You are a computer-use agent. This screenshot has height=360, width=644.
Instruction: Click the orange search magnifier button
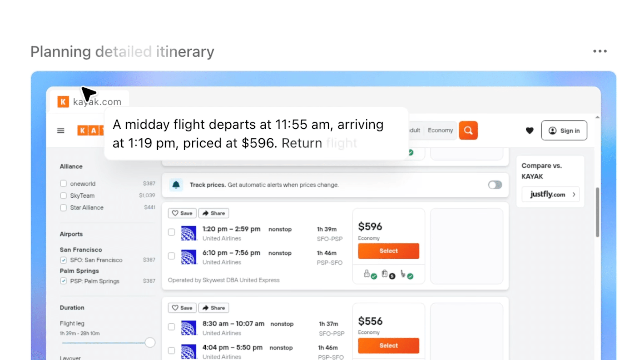[x=468, y=130]
